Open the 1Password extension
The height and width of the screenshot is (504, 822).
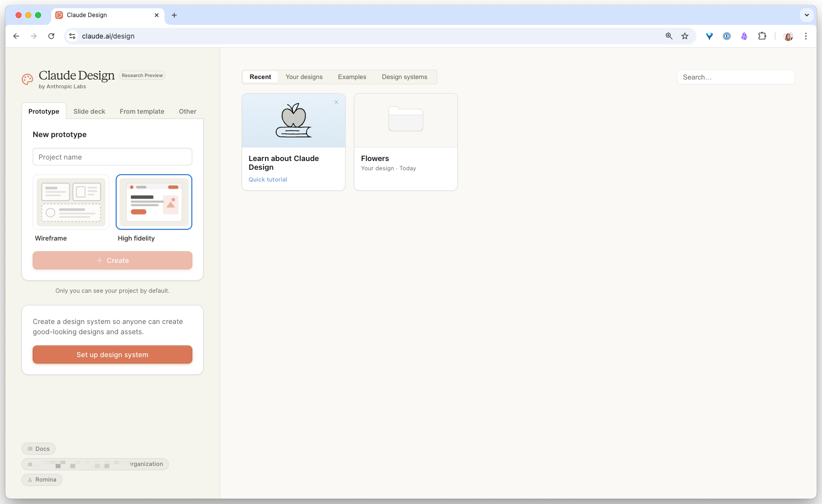727,36
